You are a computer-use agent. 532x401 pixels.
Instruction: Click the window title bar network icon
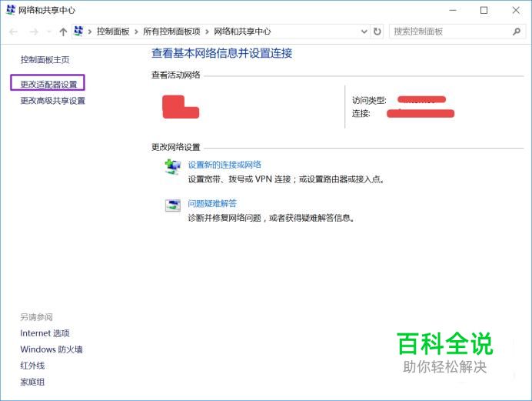click(11, 10)
